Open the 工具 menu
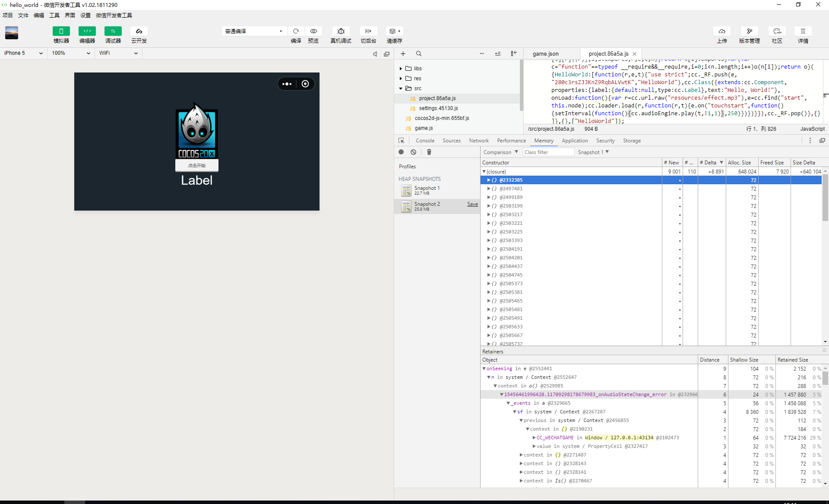Image resolution: width=829 pixels, height=504 pixels. tap(54, 16)
